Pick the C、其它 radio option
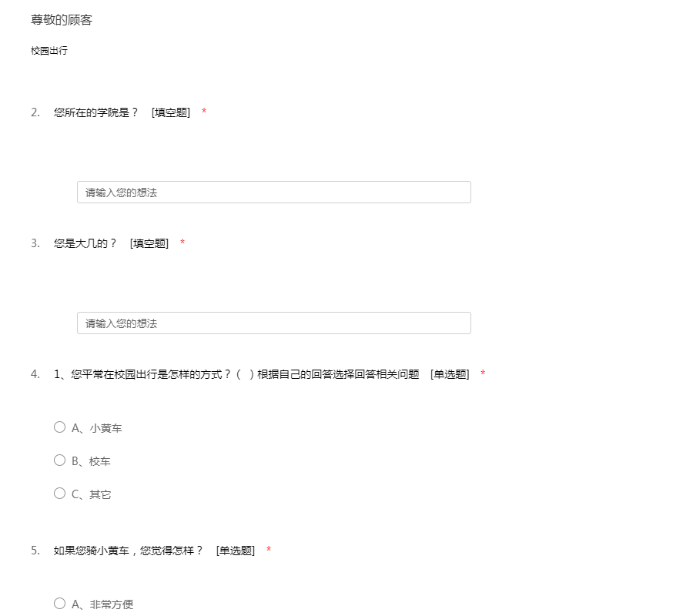 click(x=60, y=494)
